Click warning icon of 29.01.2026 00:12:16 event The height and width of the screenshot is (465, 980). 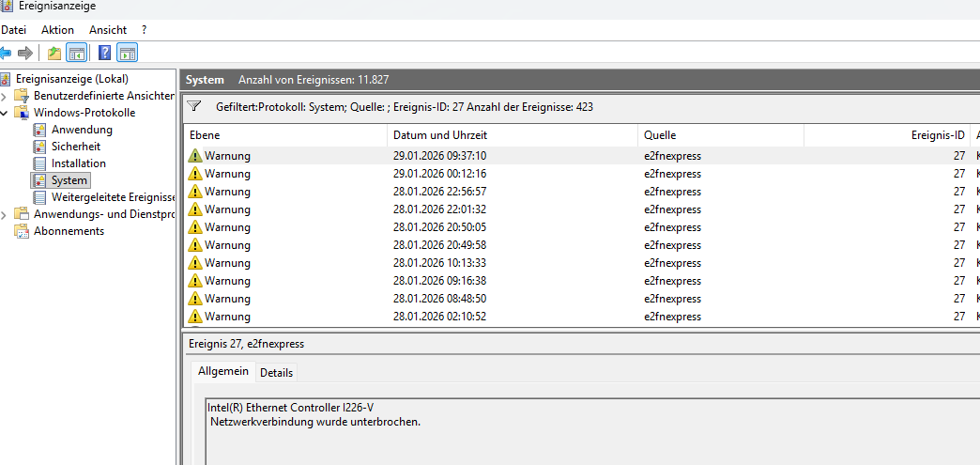(x=195, y=174)
